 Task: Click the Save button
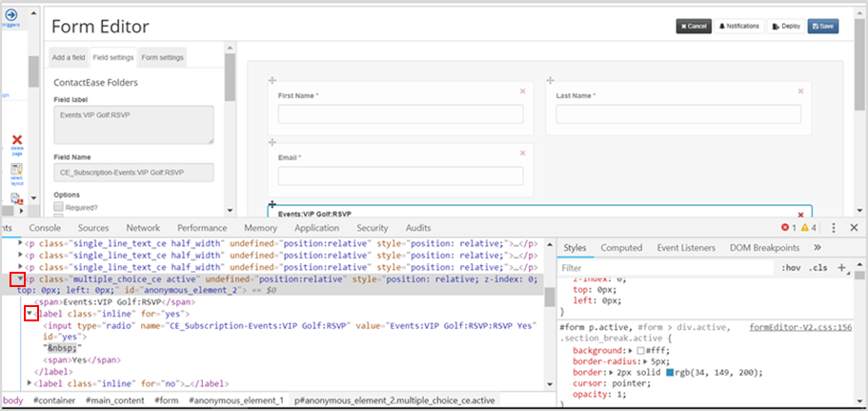822,26
